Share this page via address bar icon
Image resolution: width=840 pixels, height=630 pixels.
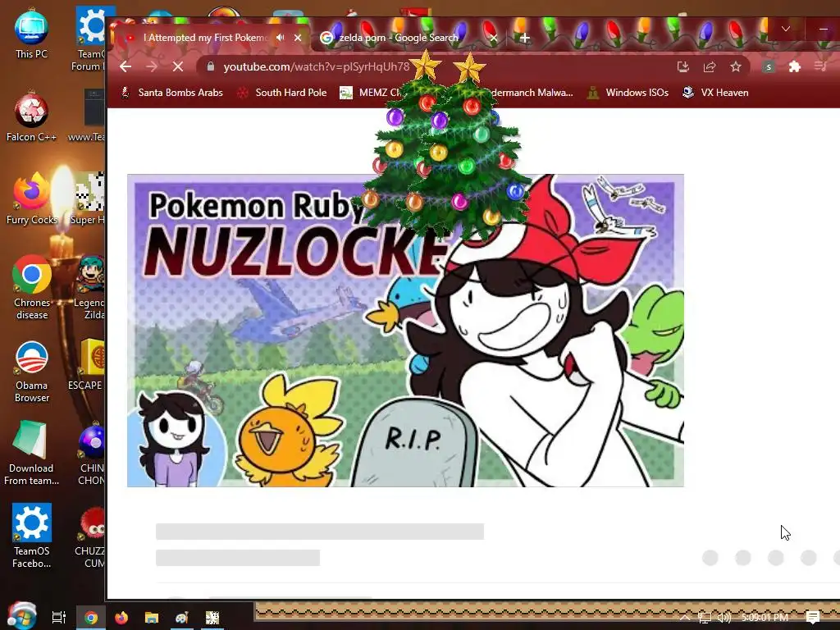tap(710, 66)
